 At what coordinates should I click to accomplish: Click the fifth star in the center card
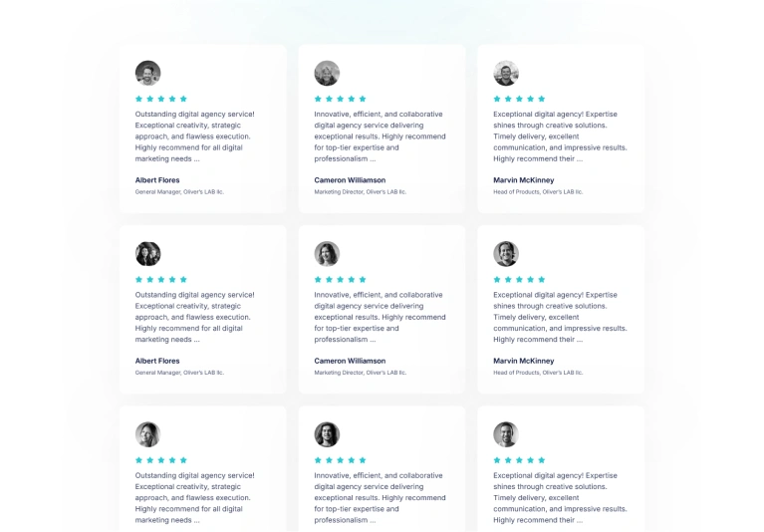pyautogui.click(x=363, y=280)
